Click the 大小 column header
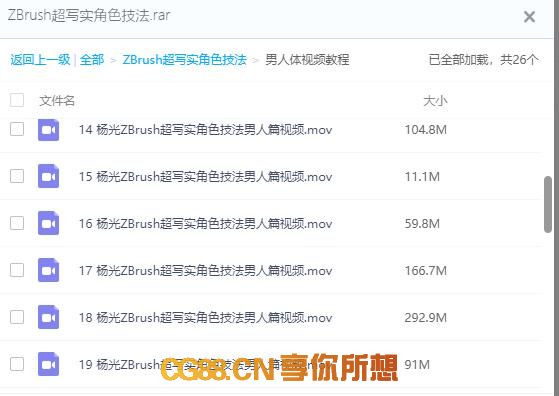The image size is (559, 396). click(435, 101)
